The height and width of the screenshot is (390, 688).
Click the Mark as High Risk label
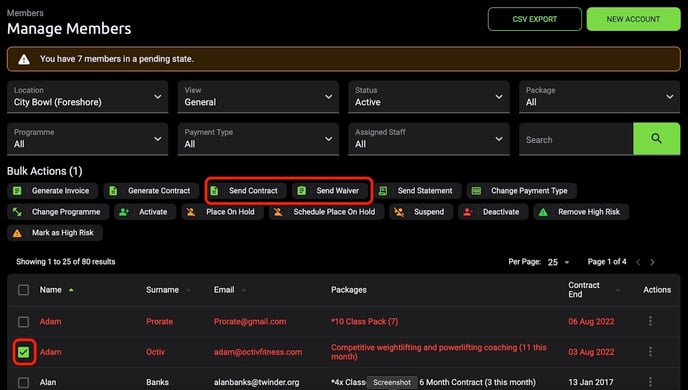[x=63, y=233]
